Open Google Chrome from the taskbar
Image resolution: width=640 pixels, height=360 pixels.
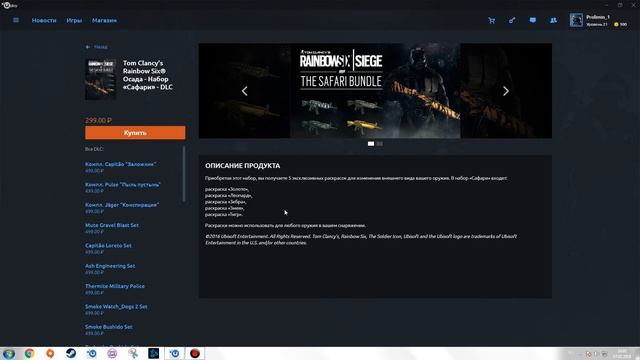pos(29,353)
